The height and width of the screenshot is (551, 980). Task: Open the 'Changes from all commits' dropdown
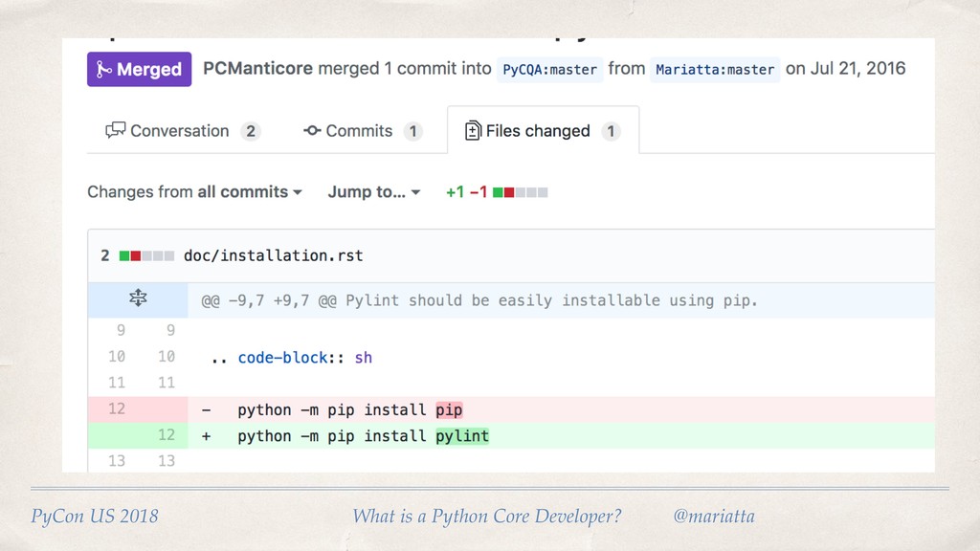pos(194,191)
